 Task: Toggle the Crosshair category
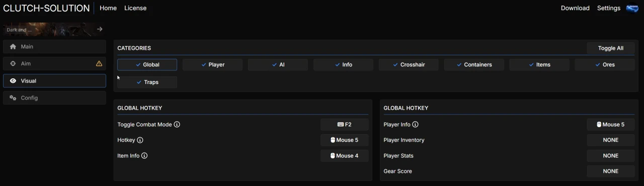409,65
